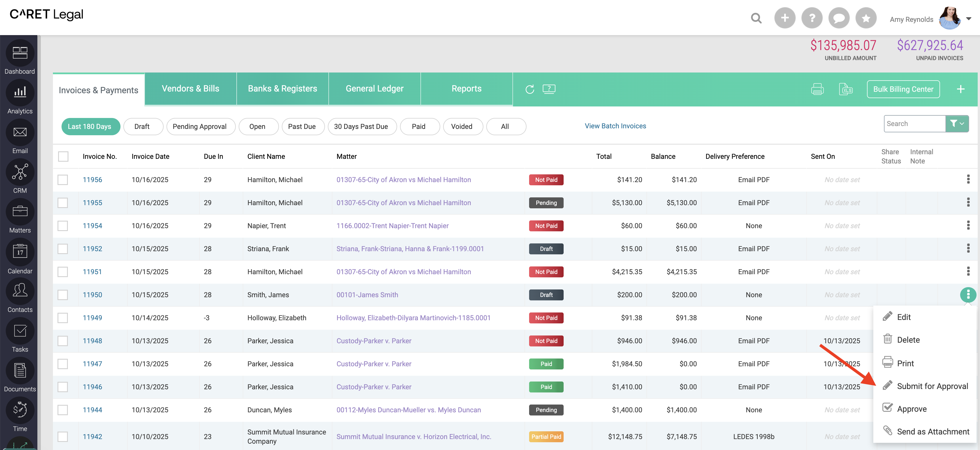Go to Calendar in the sidebar

[20, 252]
